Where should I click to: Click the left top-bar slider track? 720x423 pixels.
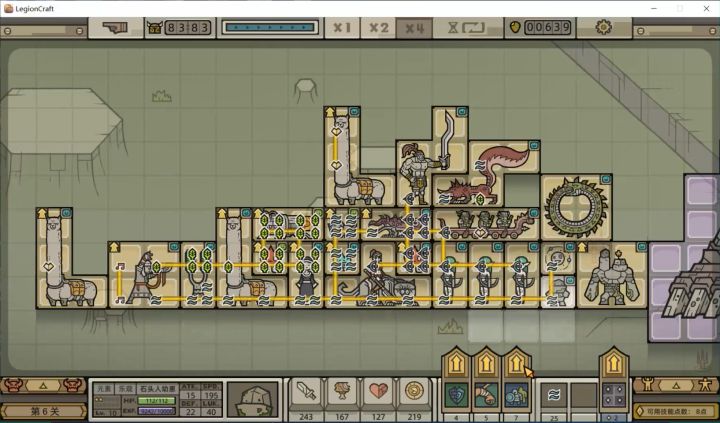click(43, 31)
